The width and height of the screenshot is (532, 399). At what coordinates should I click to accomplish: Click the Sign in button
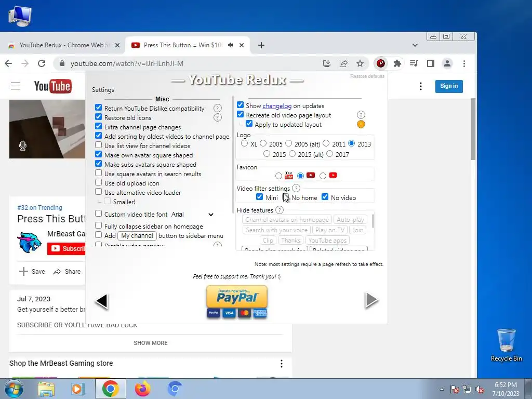click(x=449, y=86)
